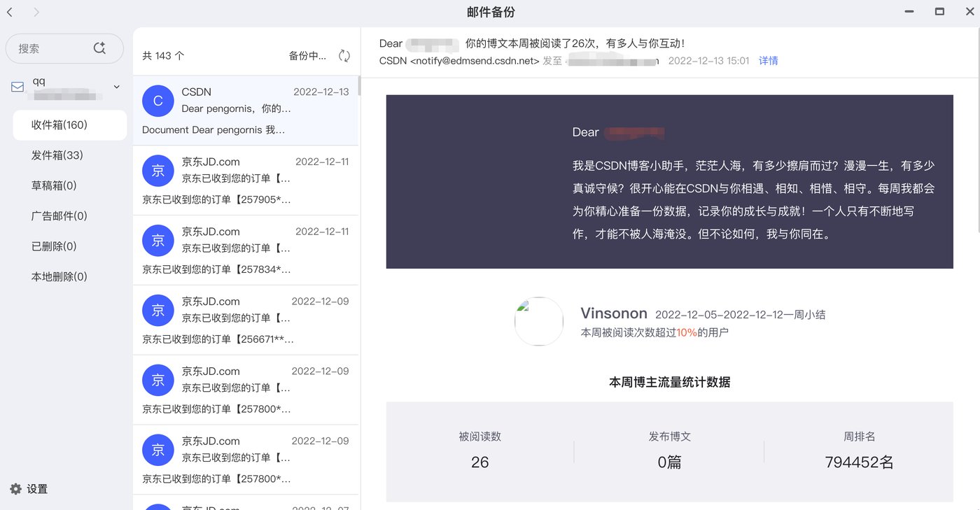Viewport: 980px width, 510px height.
Task: Click the 本周博主流量统计数据 heading
Action: 670,382
